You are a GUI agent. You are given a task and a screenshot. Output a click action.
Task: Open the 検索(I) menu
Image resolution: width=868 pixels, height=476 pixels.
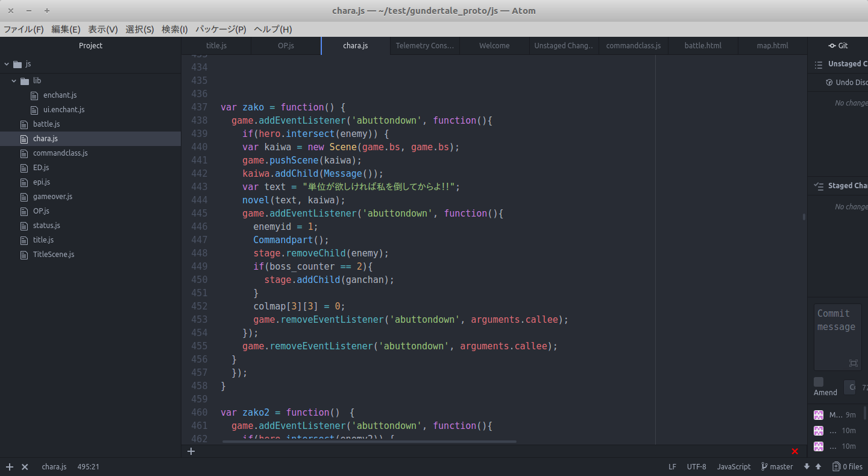click(x=175, y=30)
